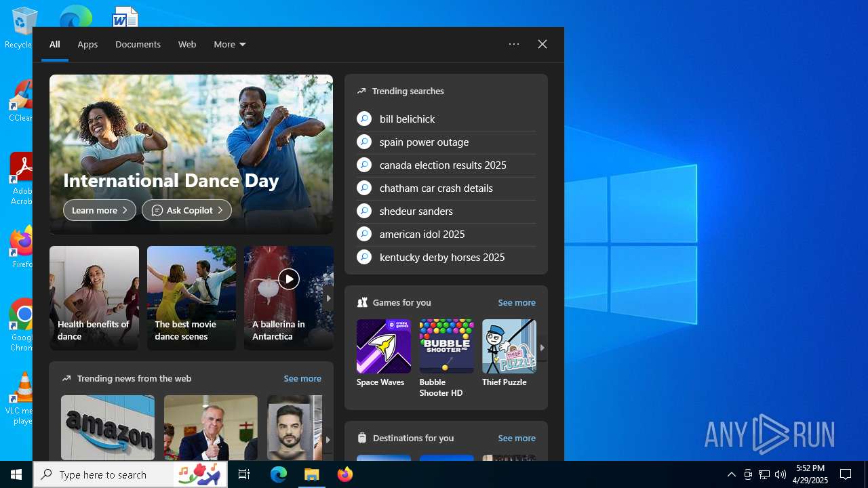
Task: Click the search icon beside american idol 2025
Action: 364,234
